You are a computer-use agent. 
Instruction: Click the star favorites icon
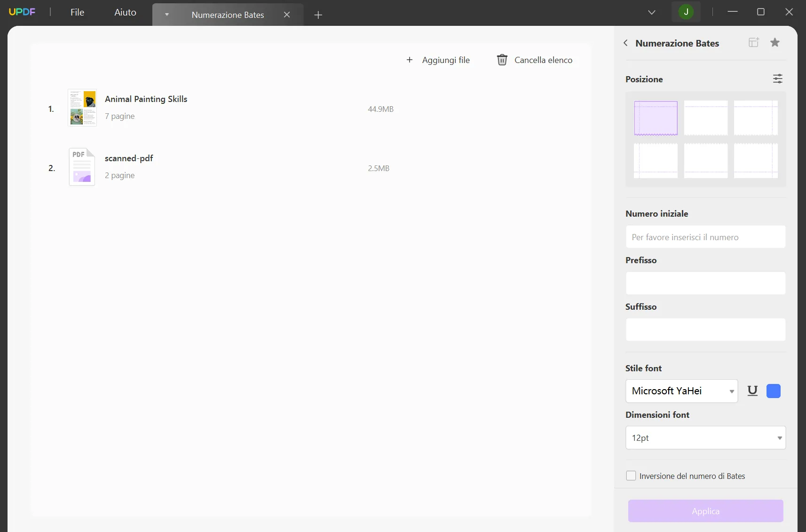775,43
